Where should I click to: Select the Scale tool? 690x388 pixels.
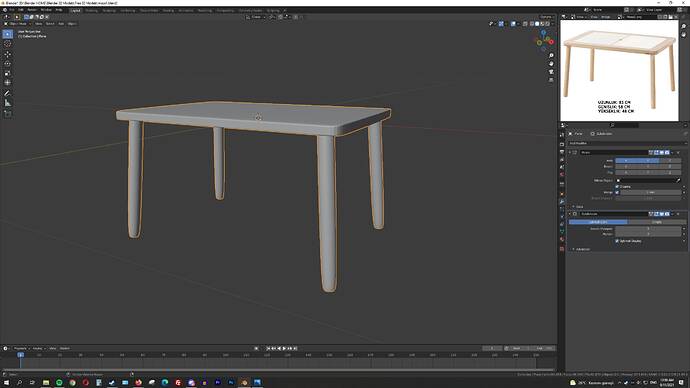click(x=7, y=73)
